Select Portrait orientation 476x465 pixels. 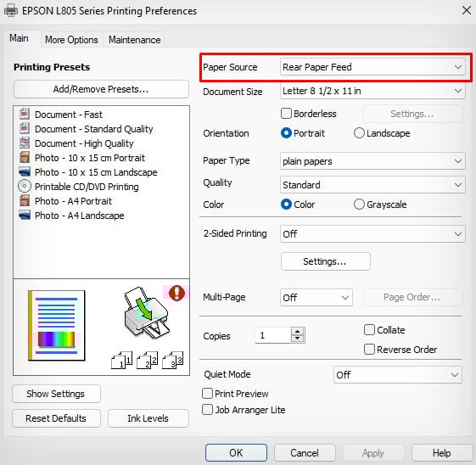[x=286, y=133]
